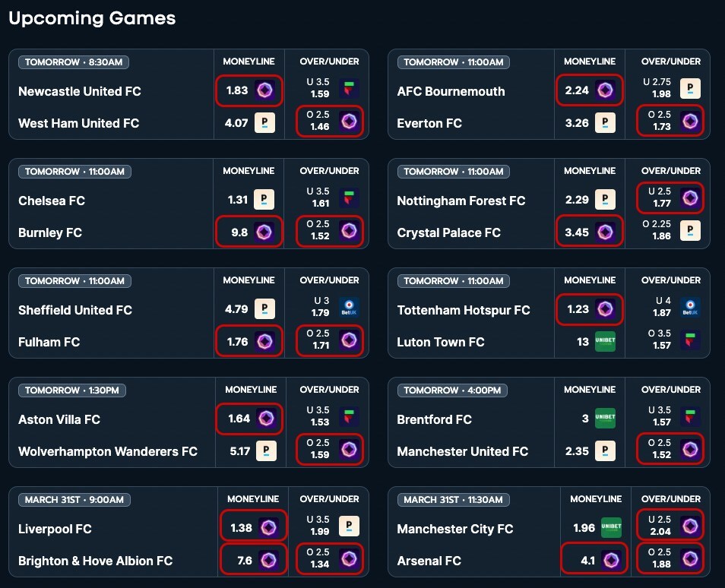Screen dimensions: 725x588
Task: Select Fulham FC moneyline 1.76
Action: (249, 341)
